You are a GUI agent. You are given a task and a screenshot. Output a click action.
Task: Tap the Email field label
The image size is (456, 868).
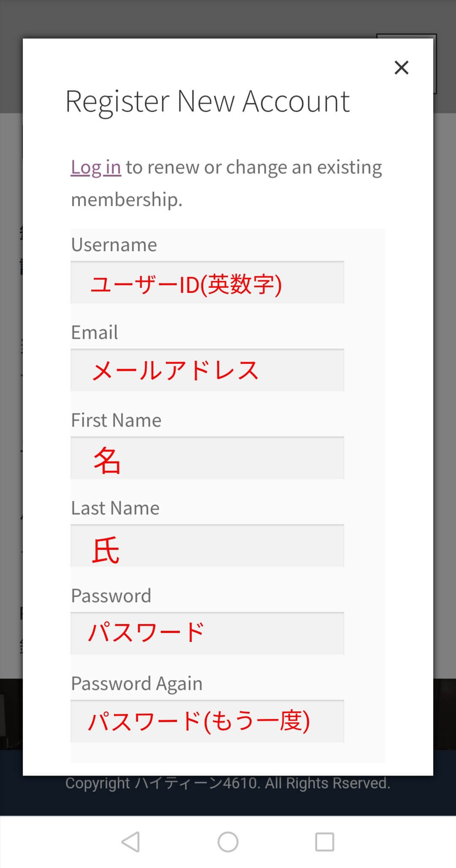point(95,333)
